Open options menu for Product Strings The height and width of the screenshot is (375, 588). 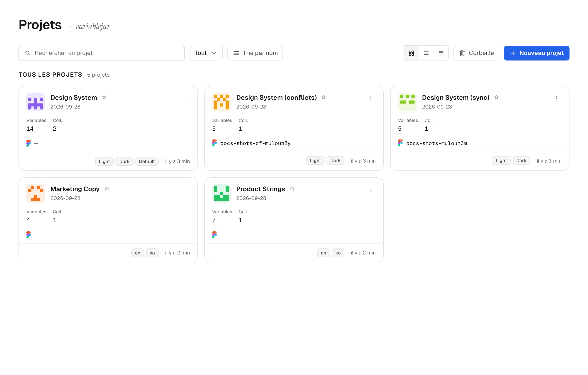click(x=371, y=190)
